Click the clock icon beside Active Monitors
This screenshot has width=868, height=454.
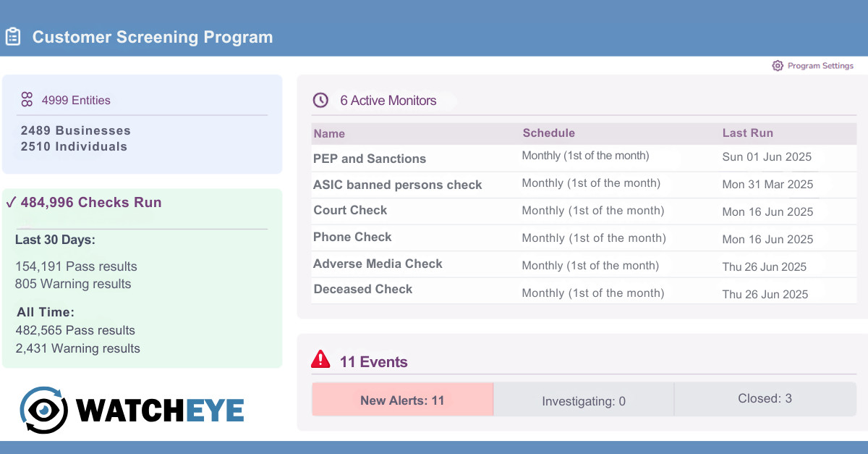pos(320,101)
